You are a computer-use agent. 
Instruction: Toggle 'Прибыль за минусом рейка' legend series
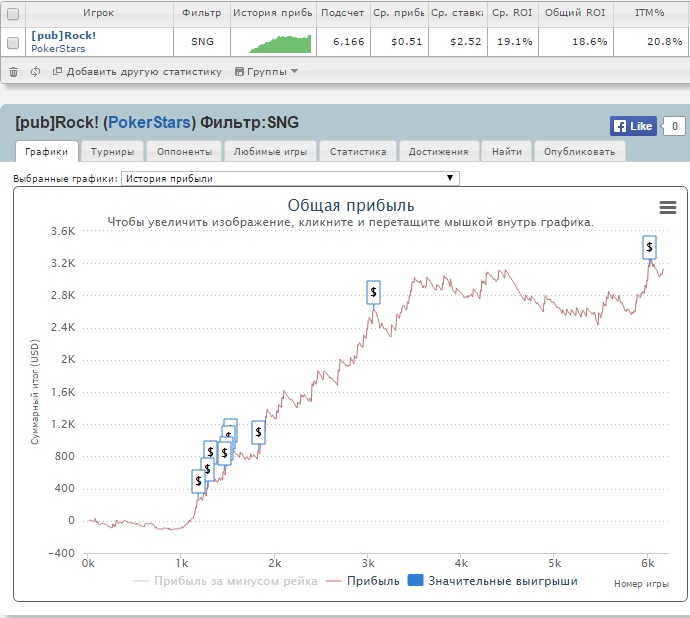coord(225,580)
